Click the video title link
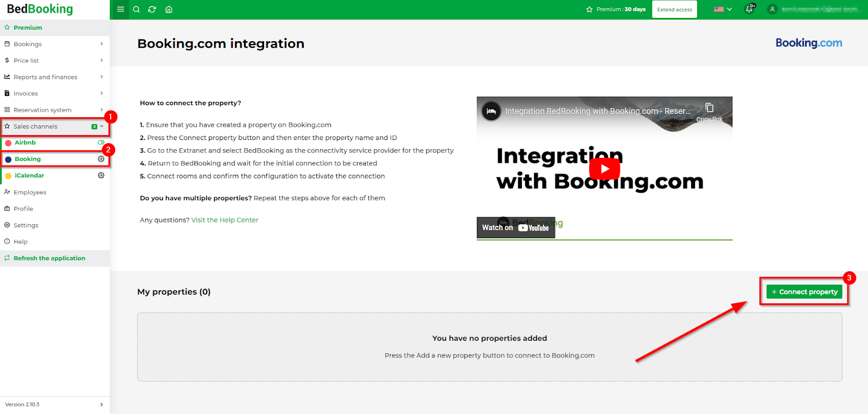This screenshot has width=868, height=414. [x=598, y=111]
